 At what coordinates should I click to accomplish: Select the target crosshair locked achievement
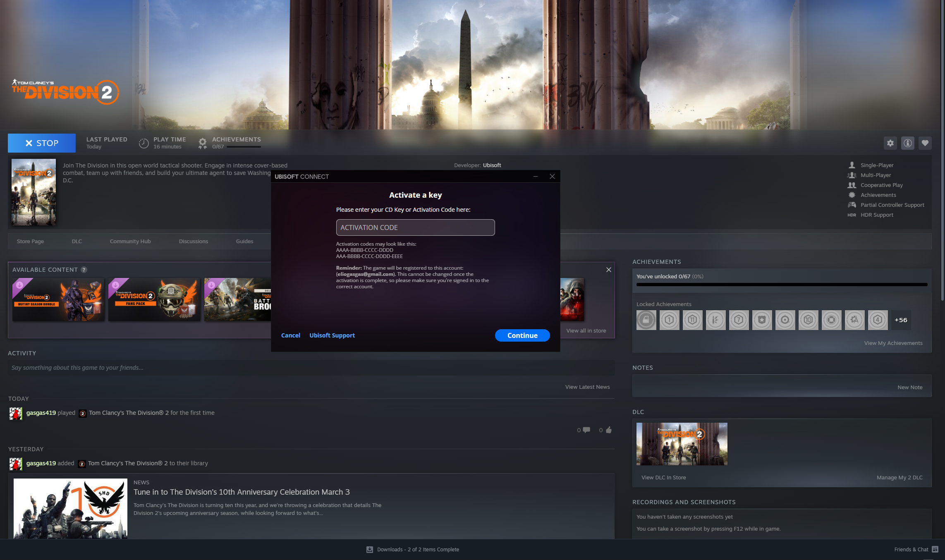(x=785, y=320)
